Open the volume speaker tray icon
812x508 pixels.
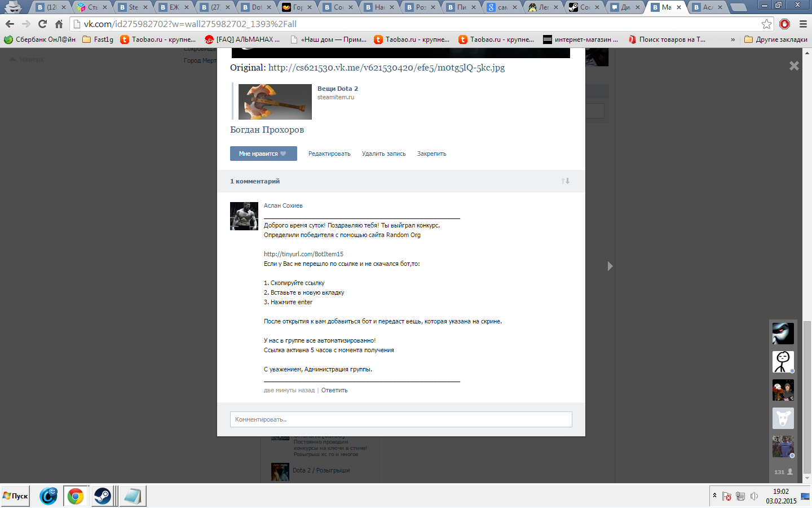pos(754,496)
